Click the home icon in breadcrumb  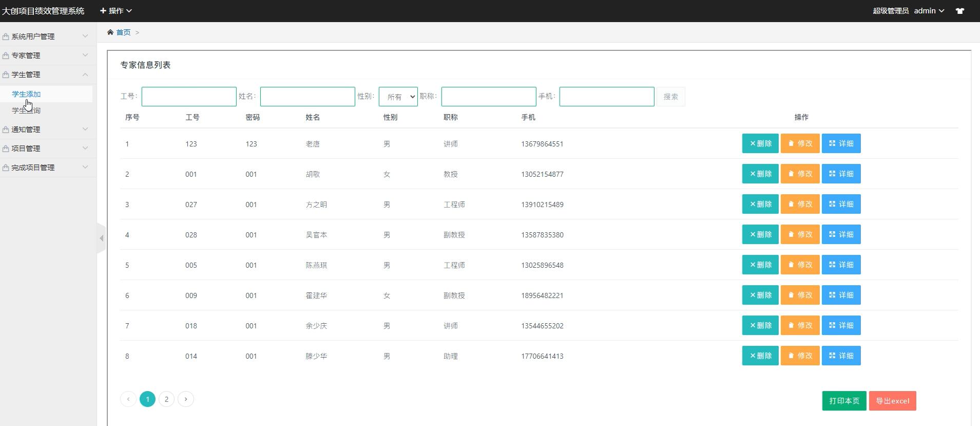tap(110, 32)
